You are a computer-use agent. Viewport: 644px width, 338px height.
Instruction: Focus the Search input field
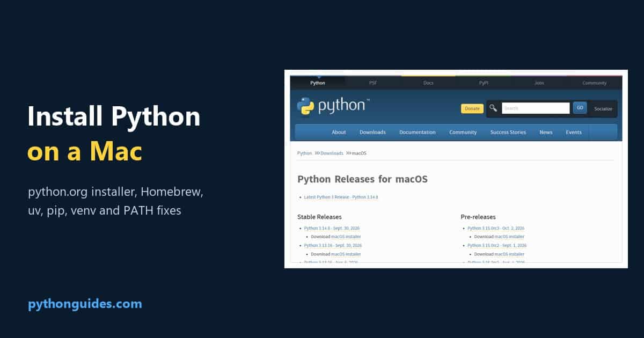coord(536,108)
